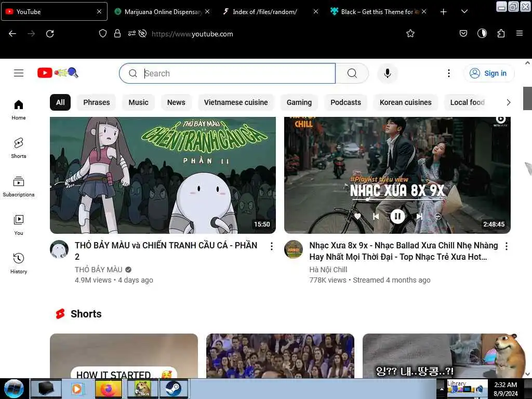Screen dimensions: 532x399
Task: Show more chips with right arrow
Action: [x=508, y=102]
